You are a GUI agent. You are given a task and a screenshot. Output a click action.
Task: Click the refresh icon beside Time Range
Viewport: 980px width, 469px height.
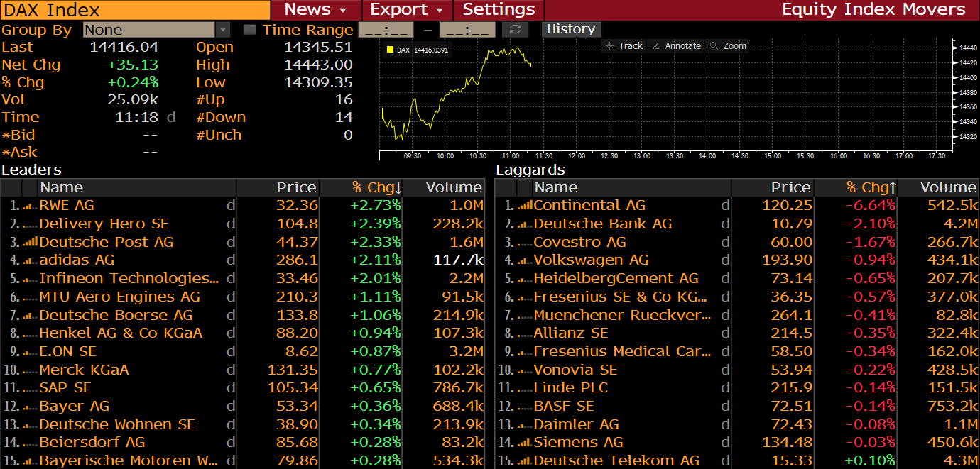[x=515, y=30]
